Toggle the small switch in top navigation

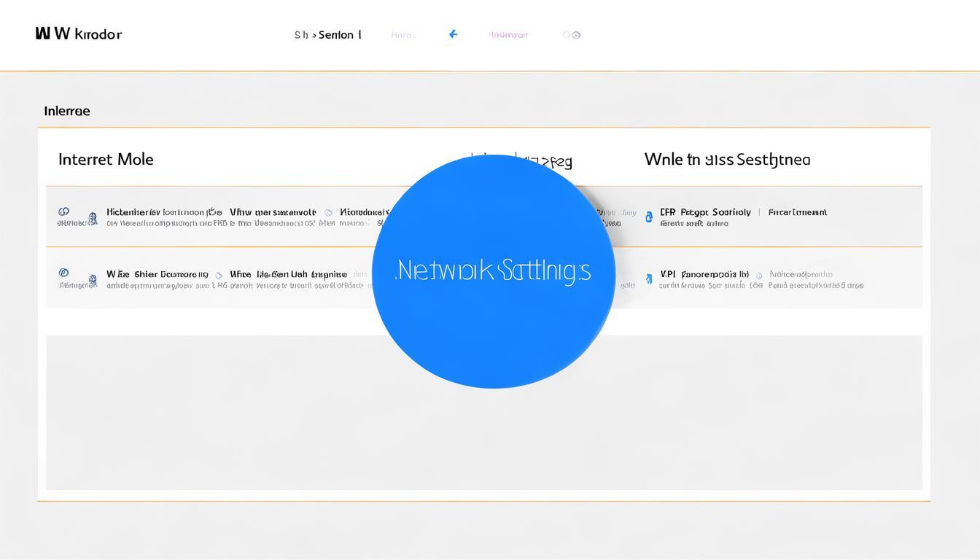(572, 34)
